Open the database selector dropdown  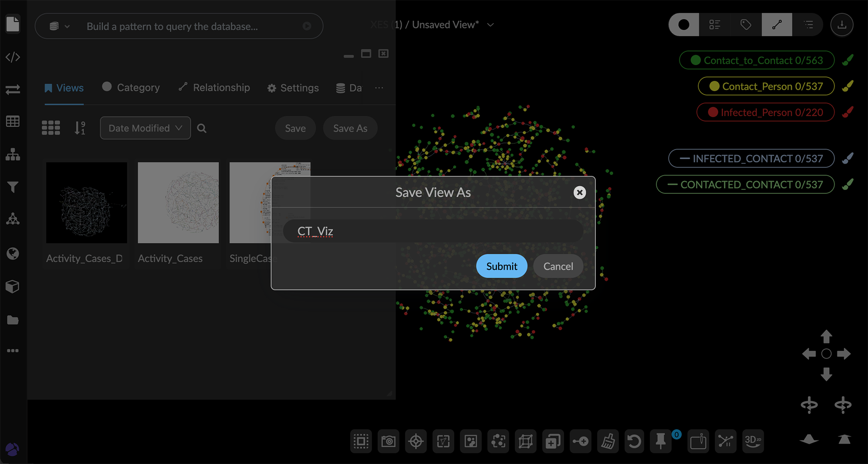[59, 26]
